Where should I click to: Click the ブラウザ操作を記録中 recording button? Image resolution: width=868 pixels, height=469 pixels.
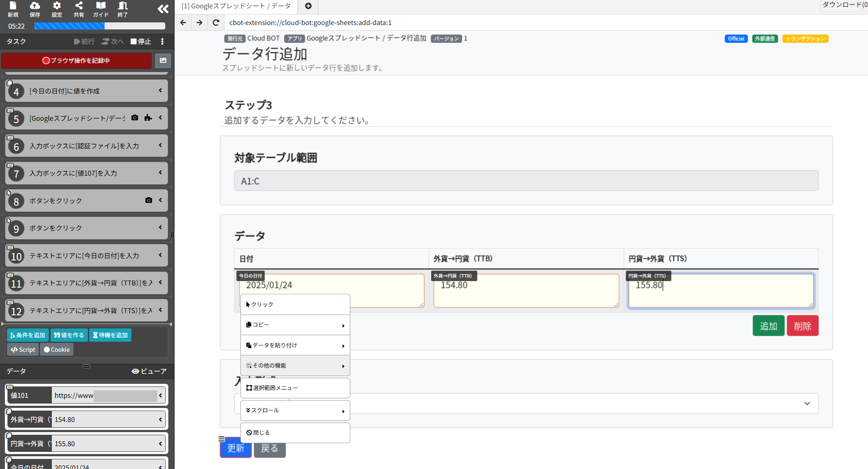[76, 61]
